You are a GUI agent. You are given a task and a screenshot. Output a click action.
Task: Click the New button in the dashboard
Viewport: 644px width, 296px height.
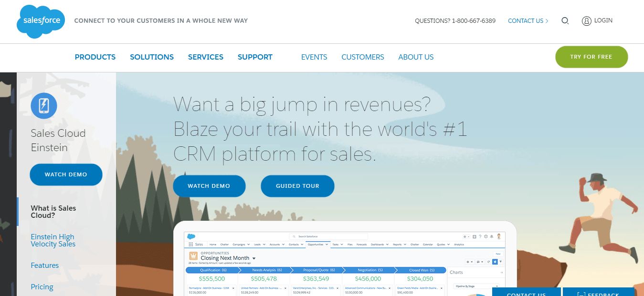coord(498,254)
